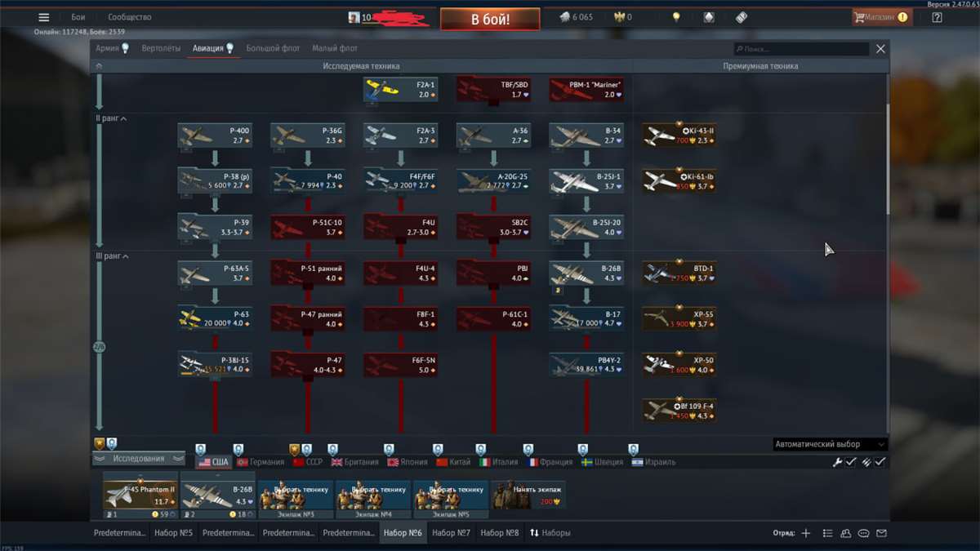Open the chat bubble icon near Отряд

tap(864, 532)
